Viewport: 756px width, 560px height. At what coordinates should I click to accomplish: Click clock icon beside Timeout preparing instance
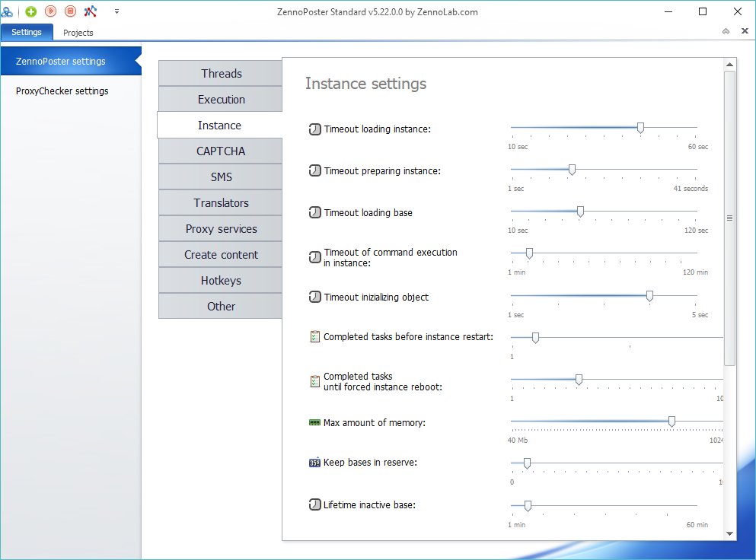315,170
